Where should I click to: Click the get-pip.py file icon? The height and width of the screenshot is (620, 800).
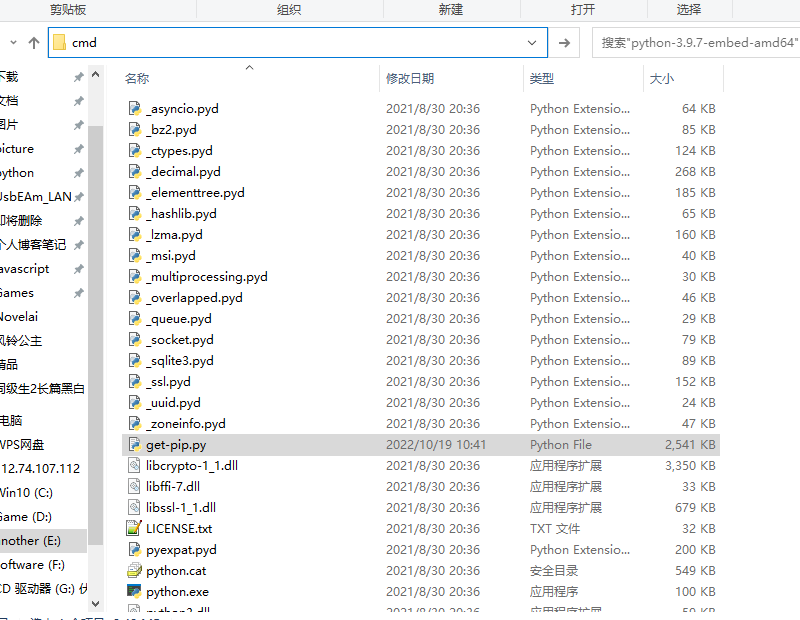click(x=134, y=444)
